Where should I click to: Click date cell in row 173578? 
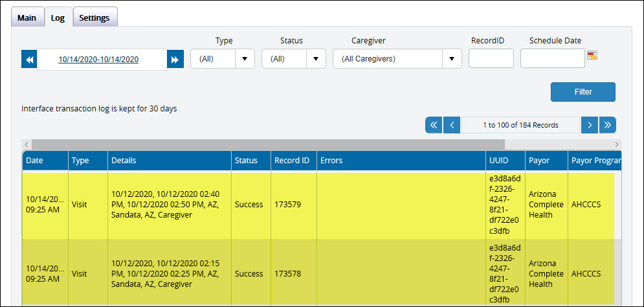point(45,274)
